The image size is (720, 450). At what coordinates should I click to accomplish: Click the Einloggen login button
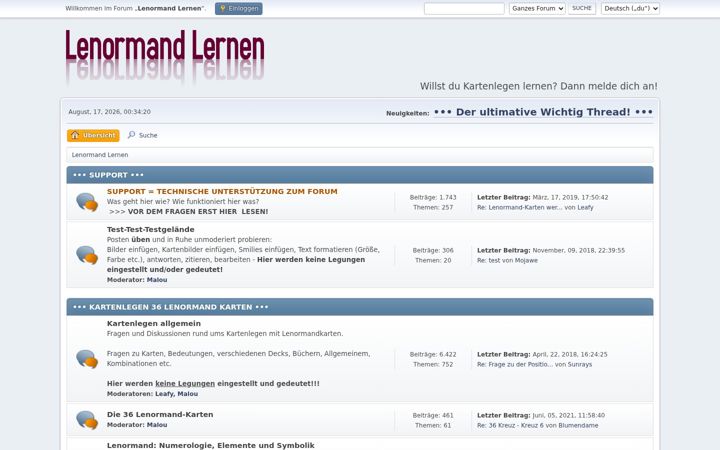pyautogui.click(x=238, y=8)
